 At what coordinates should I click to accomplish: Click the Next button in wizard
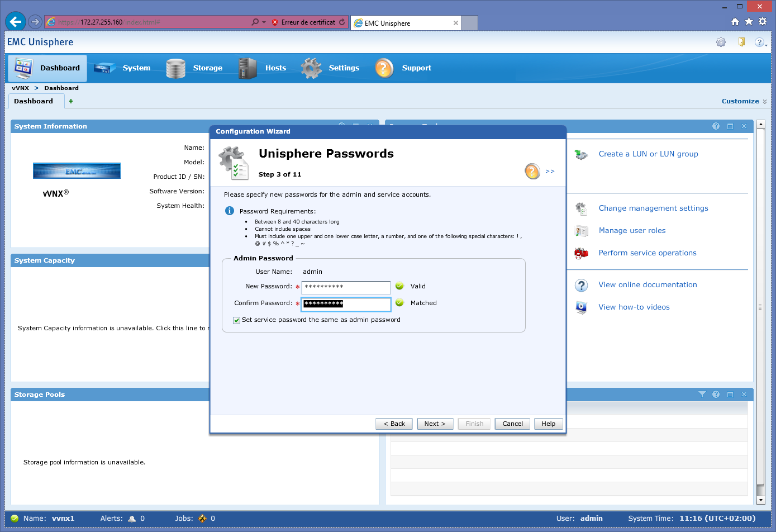pyautogui.click(x=435, y=424)
